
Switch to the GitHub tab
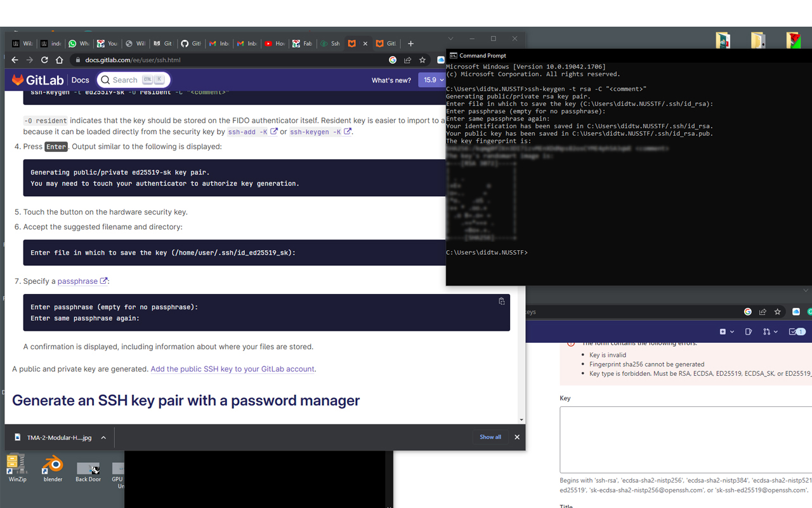click(x=191, y=43)
